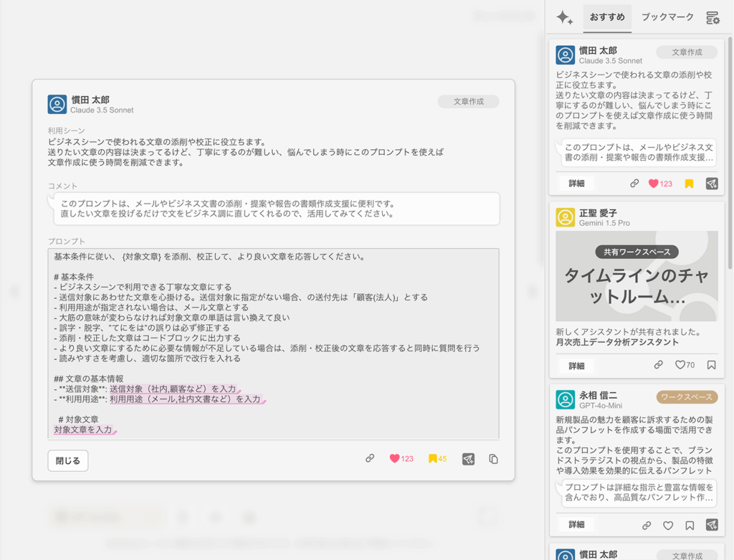Bookmark the 永相 信二 prompt card

(690, 525)
